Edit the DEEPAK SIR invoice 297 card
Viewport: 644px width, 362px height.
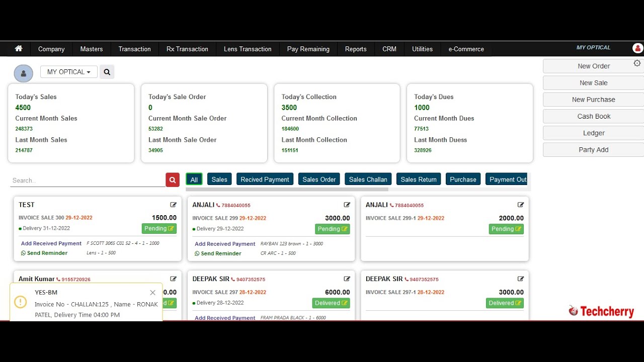point(347,279)
